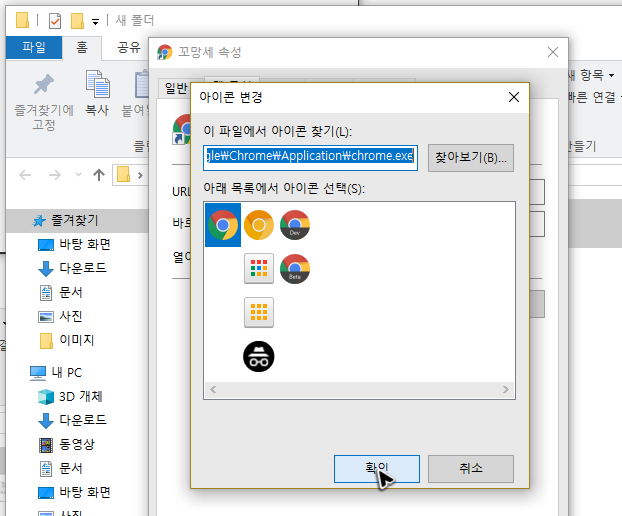Viewport: 622px width, 516px height.
Task: Pick the Chrome Dev icon
Action: click(295, 225)
